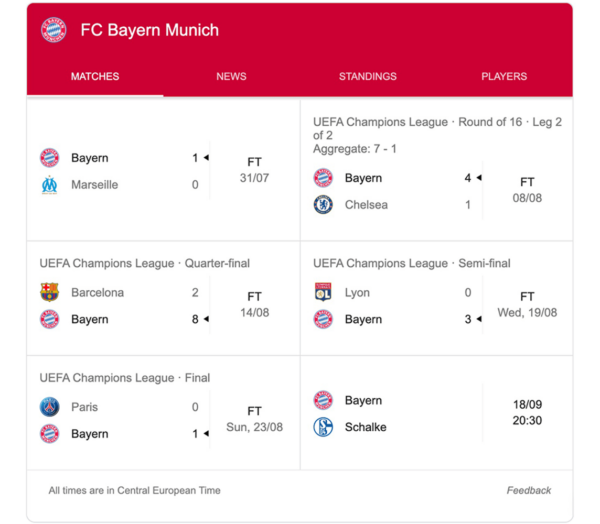This screenshot has height=524, width=600.
Task: Select the Matches tab
Action: (95, 77)
